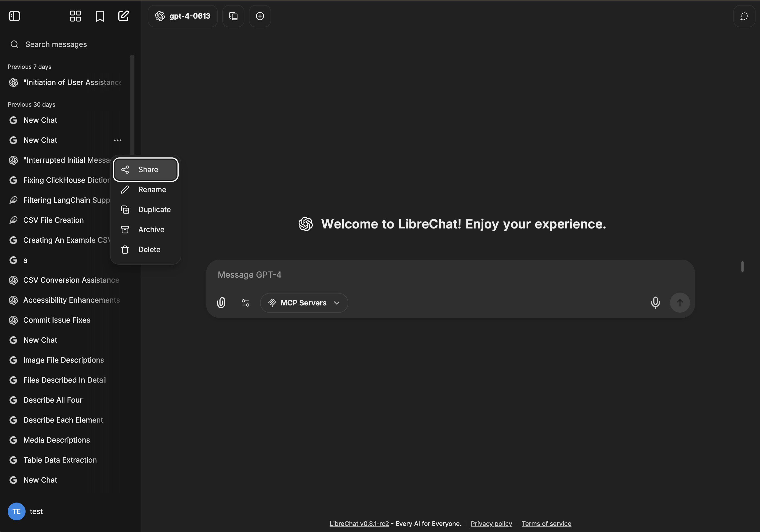
Task: Open the Privacy policy link
Action: 491,523
